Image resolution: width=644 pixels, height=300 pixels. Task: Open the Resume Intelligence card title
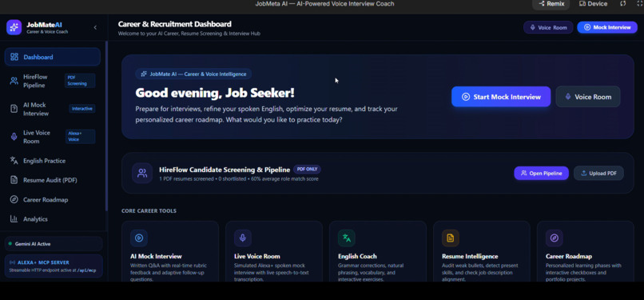pyautogui.click(x=470, y=257)
